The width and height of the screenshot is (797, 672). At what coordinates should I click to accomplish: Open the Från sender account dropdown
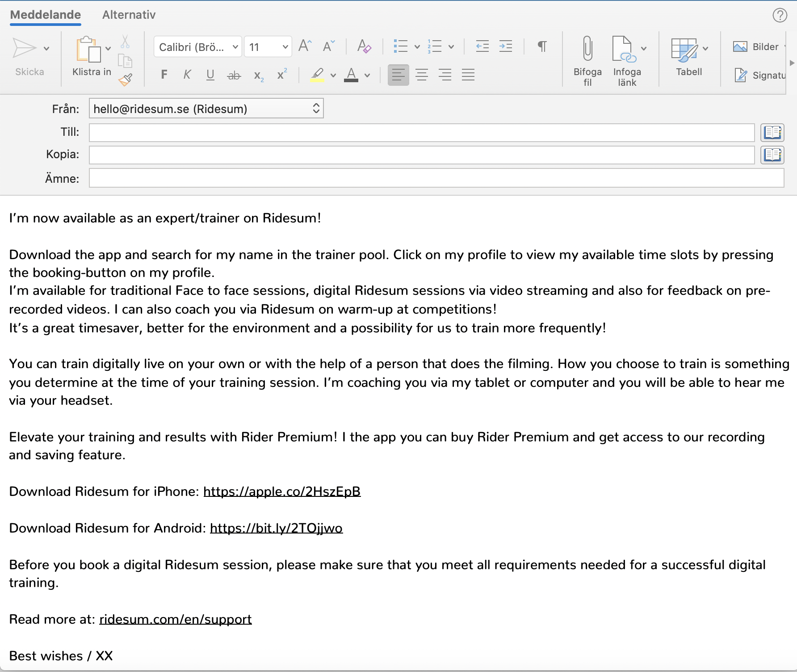(x=206, y=109)
